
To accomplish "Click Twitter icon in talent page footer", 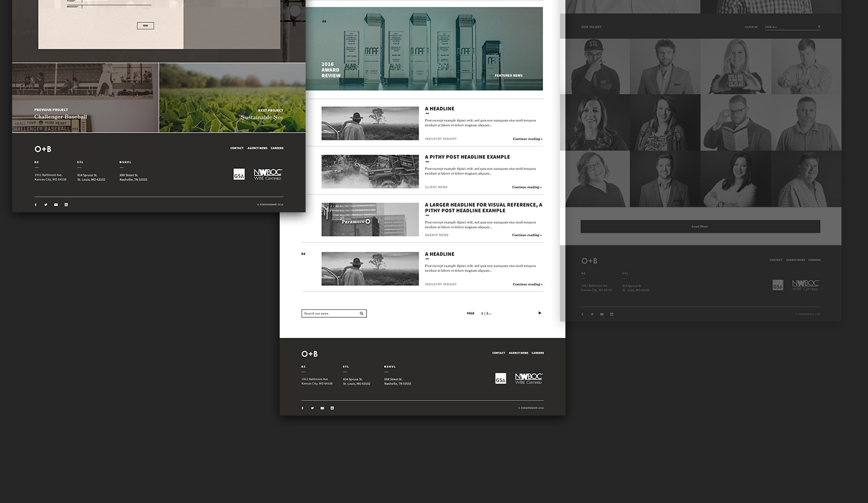I will pyautogui.click(x=592, y=314).
